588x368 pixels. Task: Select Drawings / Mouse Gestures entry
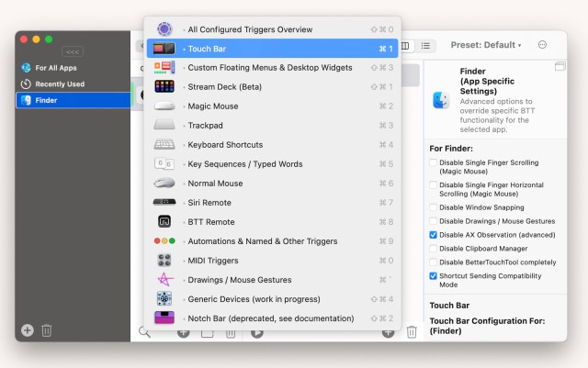click(272, 280)
